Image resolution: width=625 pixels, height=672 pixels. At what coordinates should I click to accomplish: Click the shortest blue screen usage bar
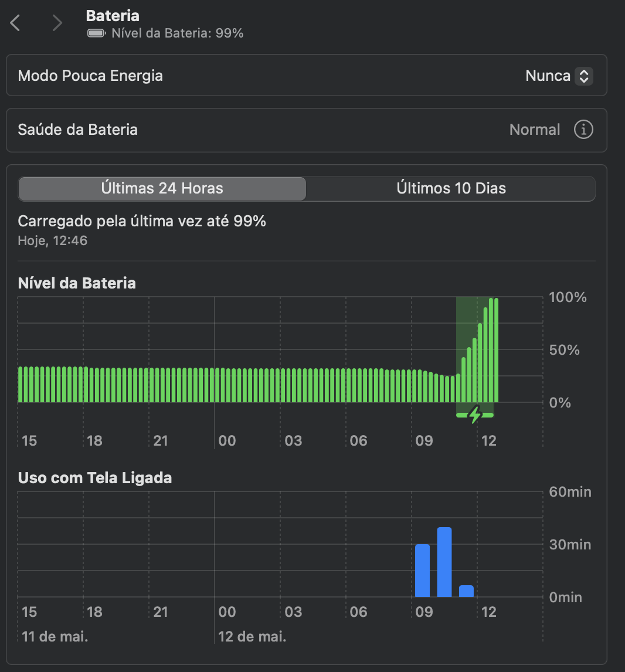pos(466,591)
